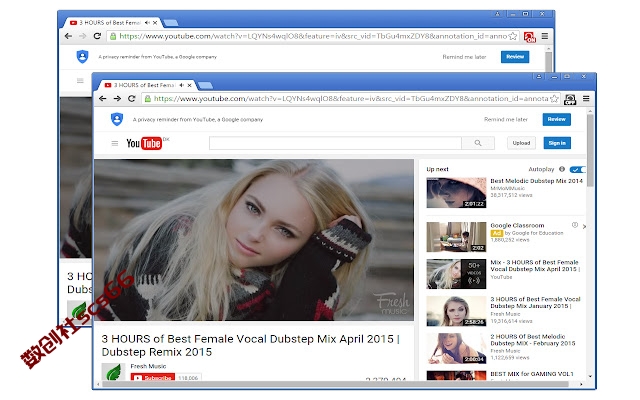Screen dimensions: 640x400
Task: Open Chrome menu in front window
Action: point(586,98)
